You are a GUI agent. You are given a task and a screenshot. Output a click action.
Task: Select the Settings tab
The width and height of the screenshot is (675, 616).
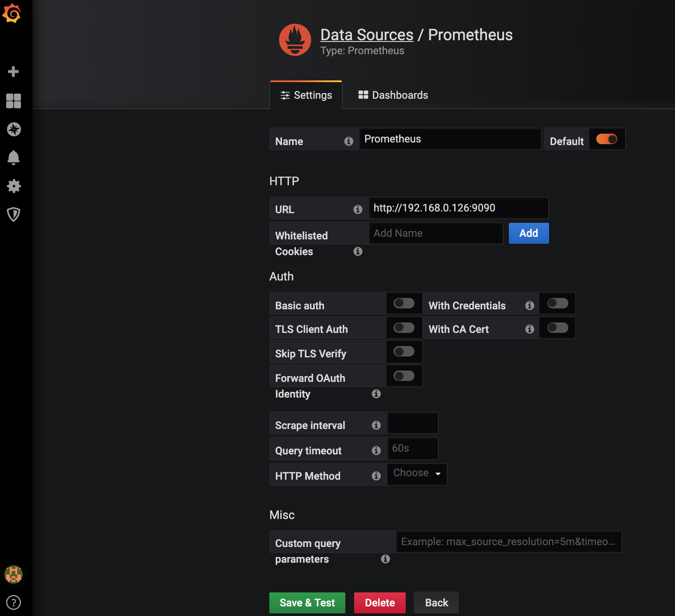306,95
